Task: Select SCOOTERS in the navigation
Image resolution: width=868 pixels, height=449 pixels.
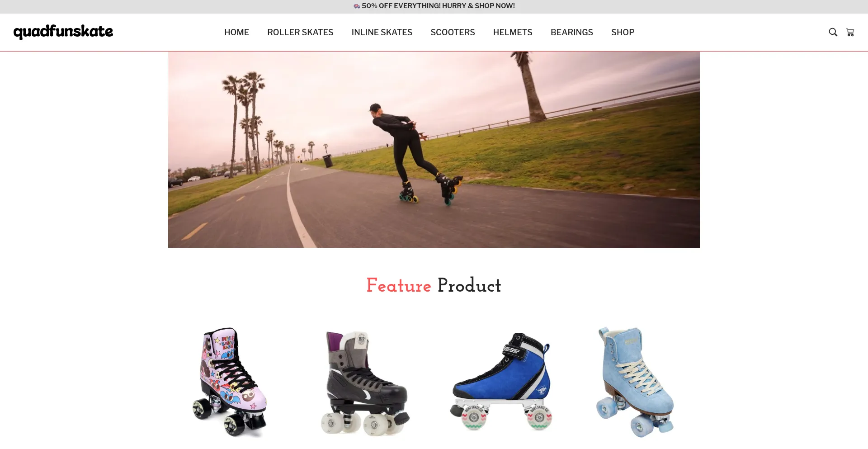Action: pyautogui.click(x=453, y=32)
